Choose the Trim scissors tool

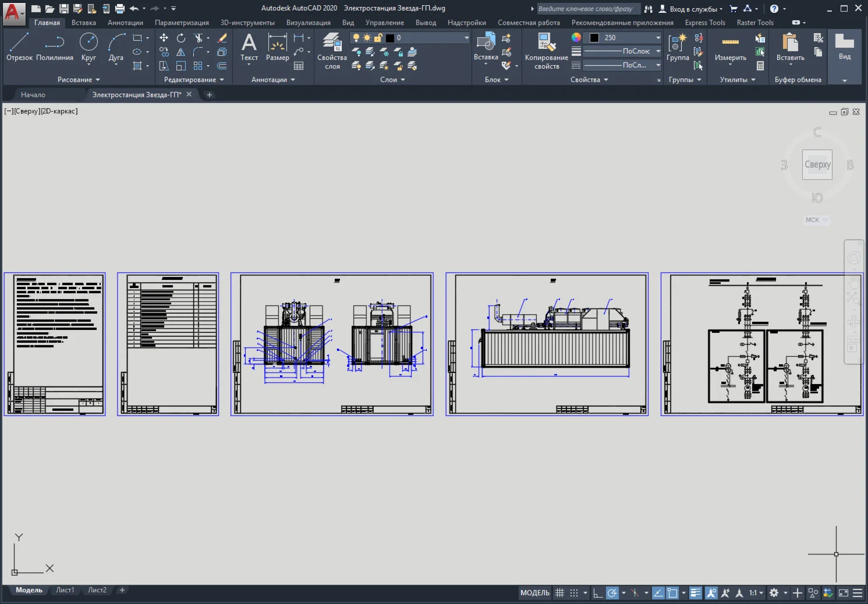tap(199, 38)
